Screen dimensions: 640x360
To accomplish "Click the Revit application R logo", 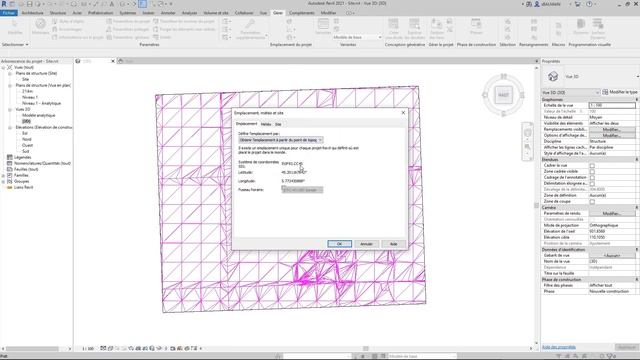I will click(4, 4).
